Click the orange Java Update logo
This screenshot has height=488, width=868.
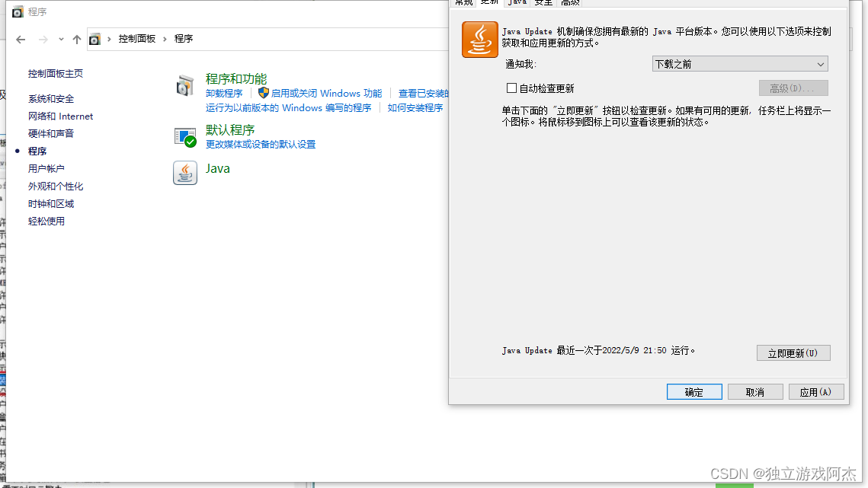tap(480, 40)
